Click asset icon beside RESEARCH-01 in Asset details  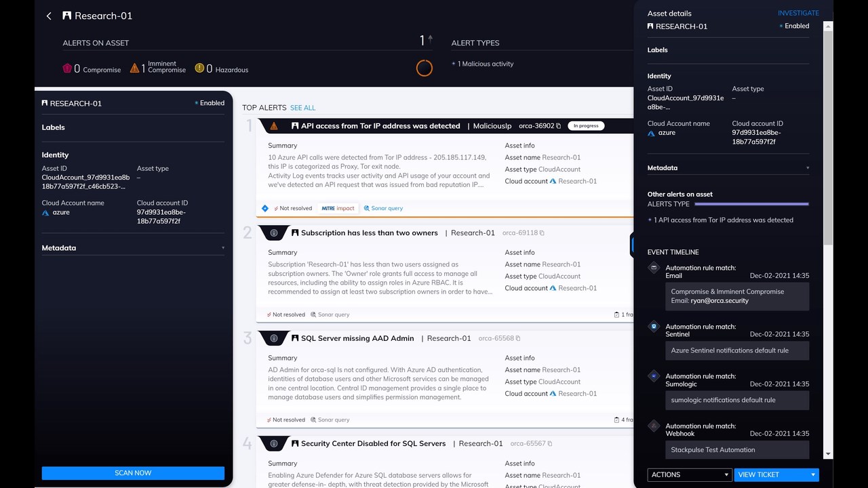[x=651, y=26]
